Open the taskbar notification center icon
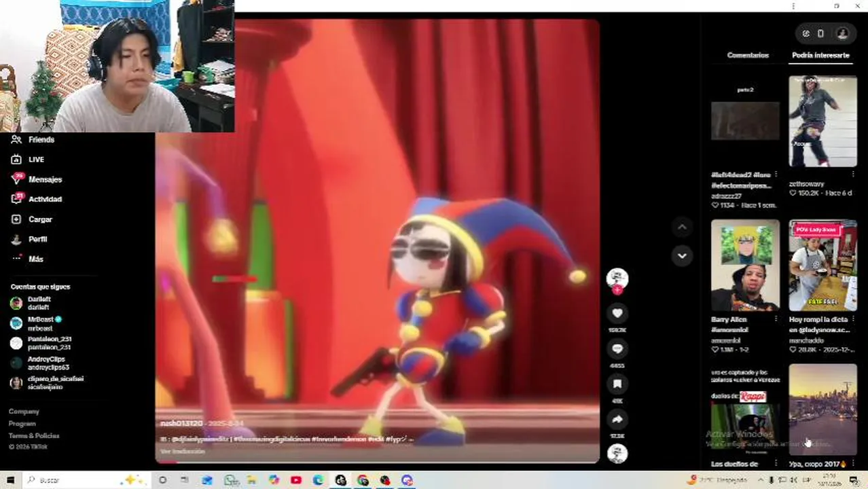Viewport: 868px width, 489px height. [x=854, y=480]
